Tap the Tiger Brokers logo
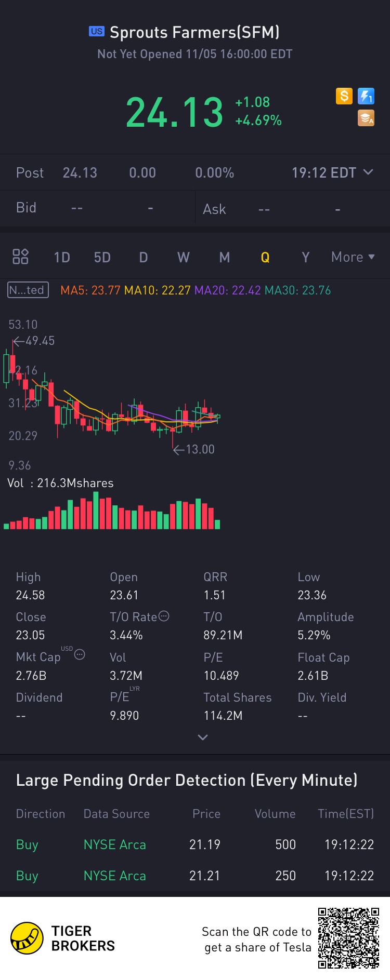The image size is (390, 980). tap(27, 938)
